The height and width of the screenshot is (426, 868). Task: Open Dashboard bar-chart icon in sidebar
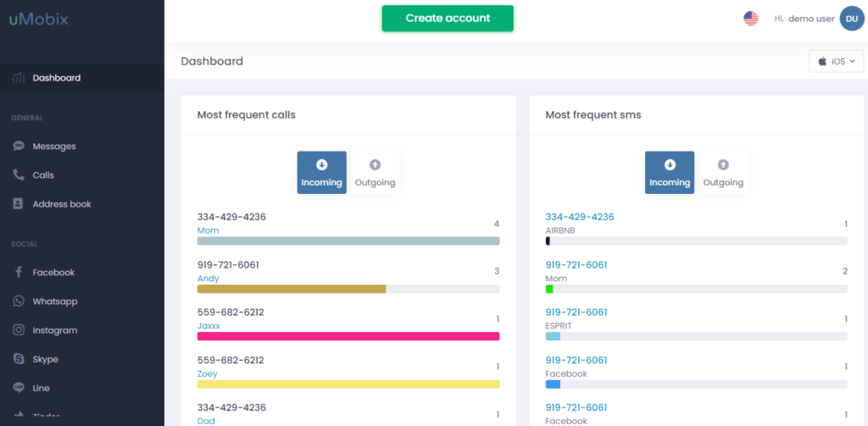[x=19, y=78]
